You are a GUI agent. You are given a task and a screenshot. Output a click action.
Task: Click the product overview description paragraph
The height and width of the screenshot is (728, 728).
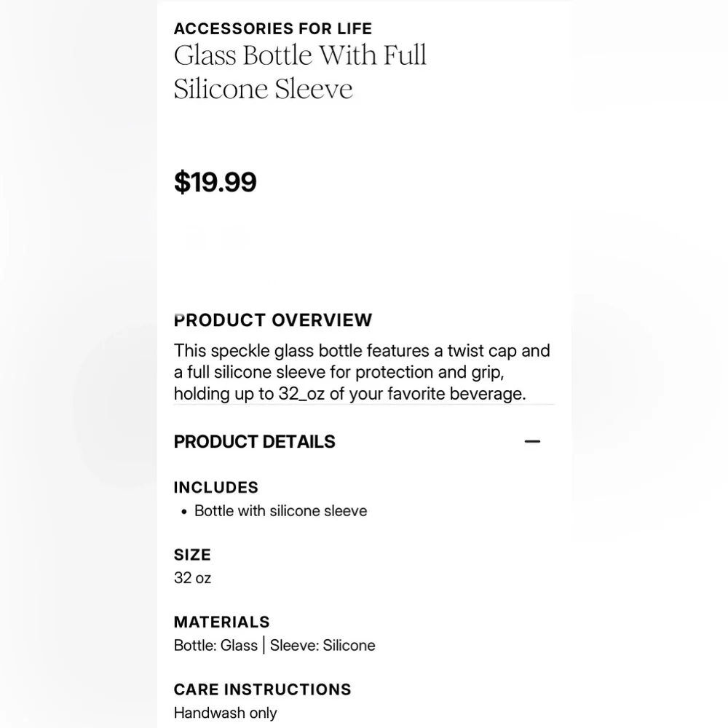(362, 372)
